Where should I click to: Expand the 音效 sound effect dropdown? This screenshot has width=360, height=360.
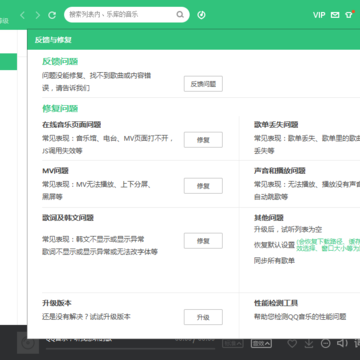click(x=262, y=343)
